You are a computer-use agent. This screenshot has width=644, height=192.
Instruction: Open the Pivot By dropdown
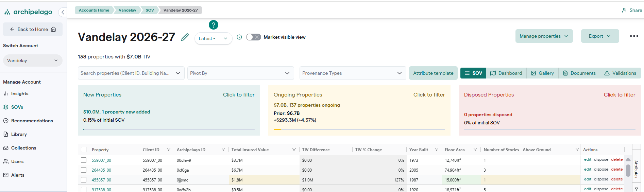240,73
